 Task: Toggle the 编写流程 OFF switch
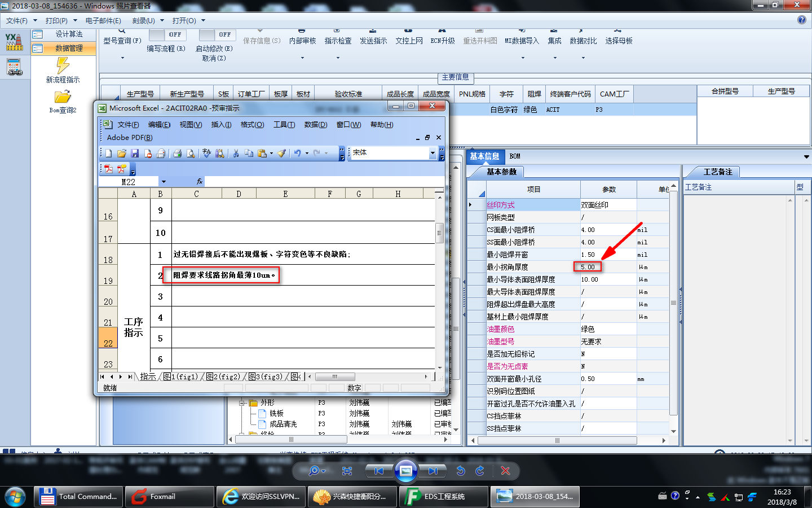(167, 34)
